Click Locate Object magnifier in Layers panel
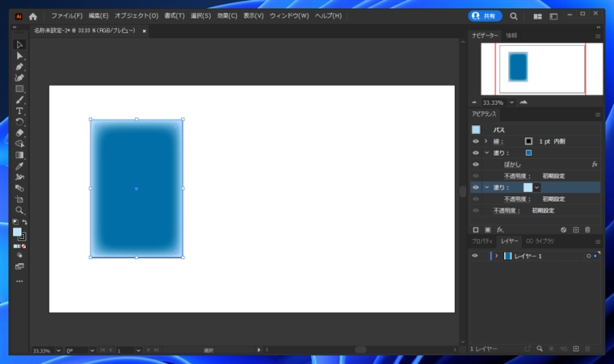 tap(539, 349)
